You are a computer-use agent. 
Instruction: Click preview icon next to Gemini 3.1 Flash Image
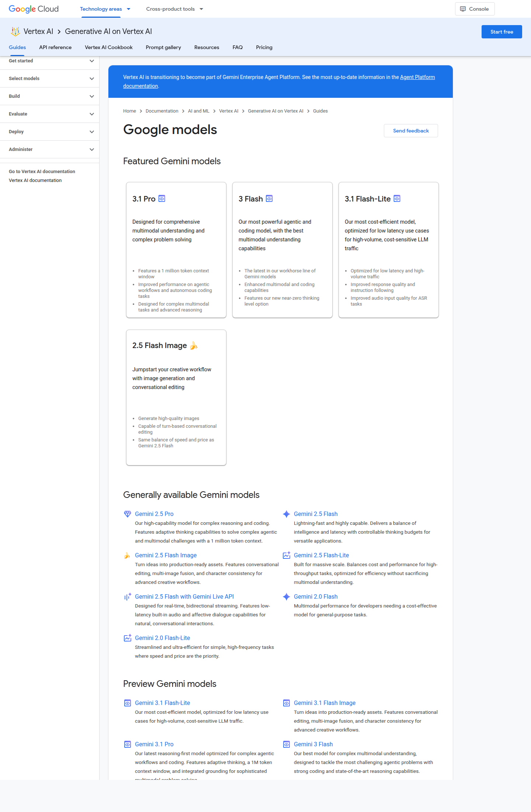pos(287,703)
